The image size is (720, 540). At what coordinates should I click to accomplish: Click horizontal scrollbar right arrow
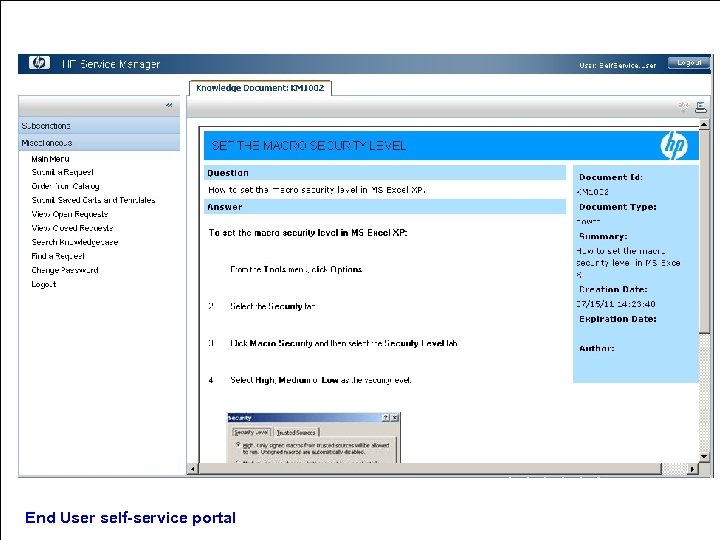pyautogui.click(x=692, y=469)
